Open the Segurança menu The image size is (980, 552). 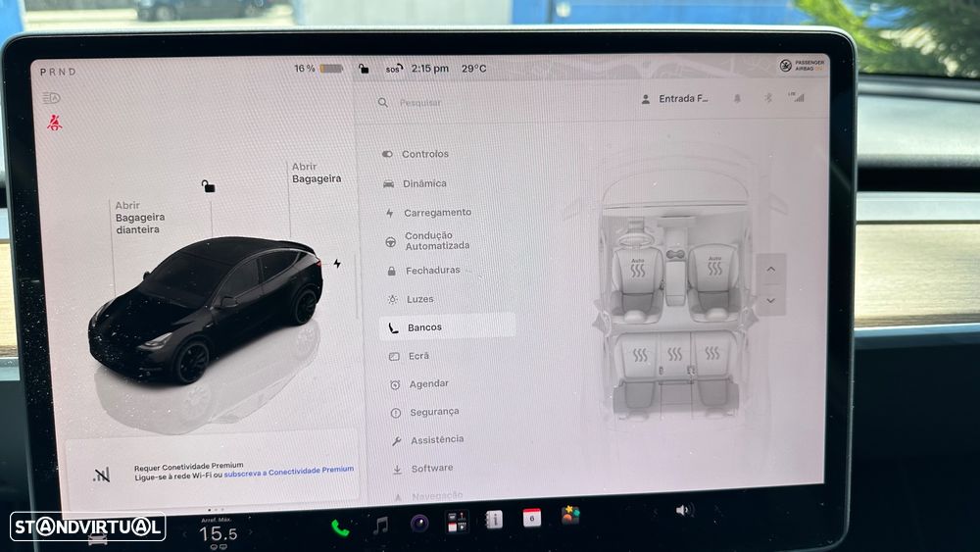[x=425, y=412]
